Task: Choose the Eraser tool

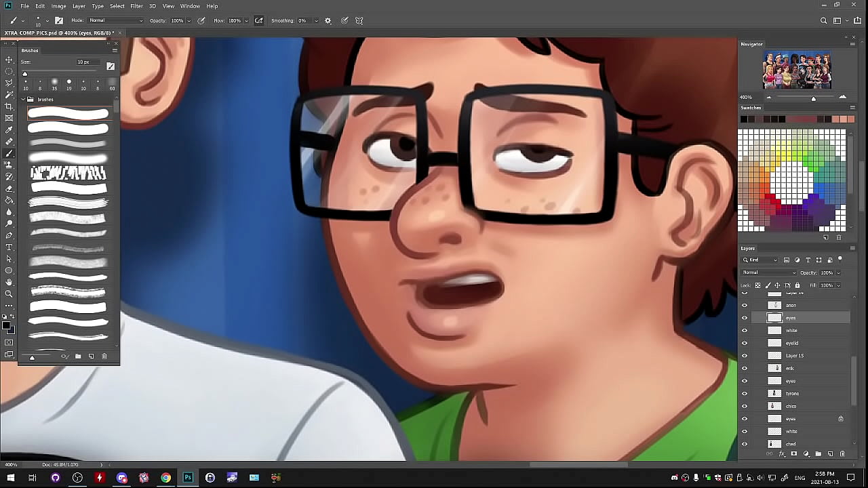Action: pos(9,188)
